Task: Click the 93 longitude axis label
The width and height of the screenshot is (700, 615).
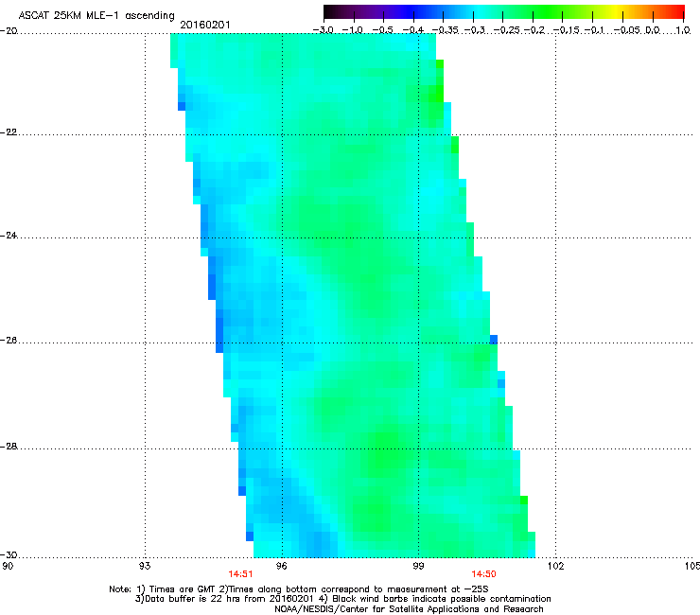Action: pos(145,566)
